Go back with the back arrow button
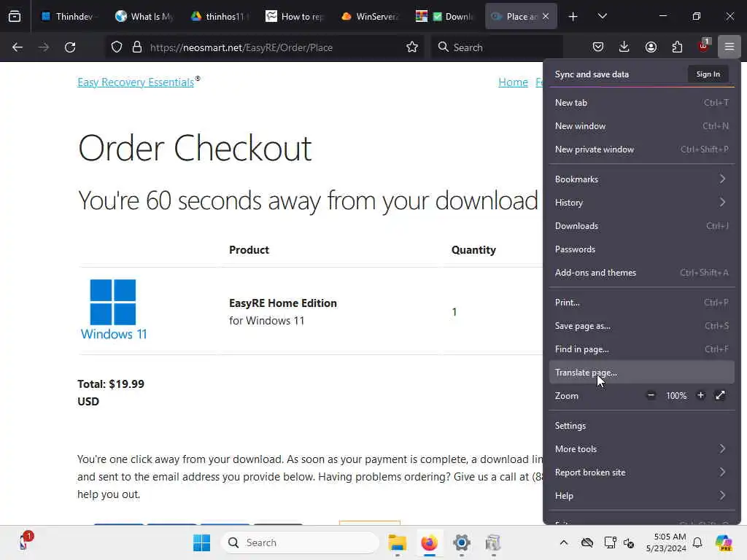747x560 pixels. pyautogui.click(x=18, y=47)
